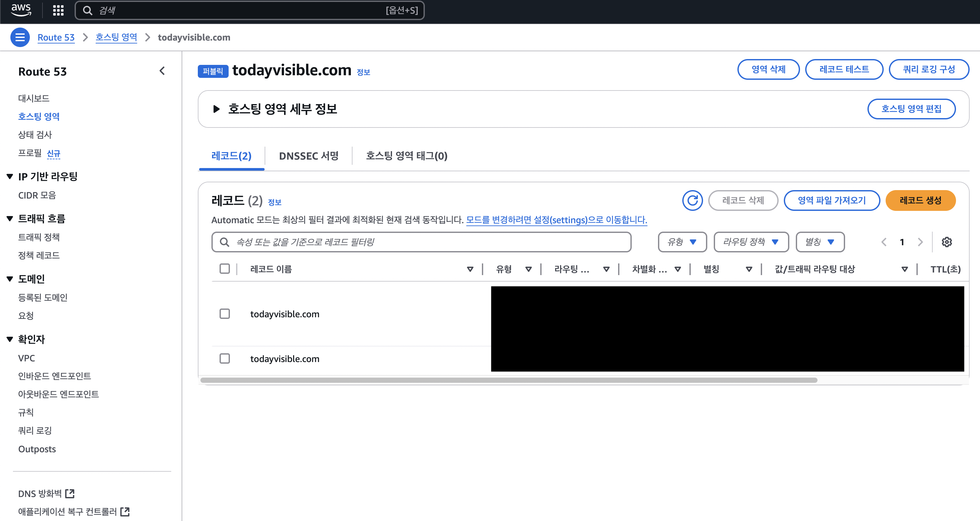
Task: Click the 쿼리 로깅 구성 button
Action: [x=929, y=69]
